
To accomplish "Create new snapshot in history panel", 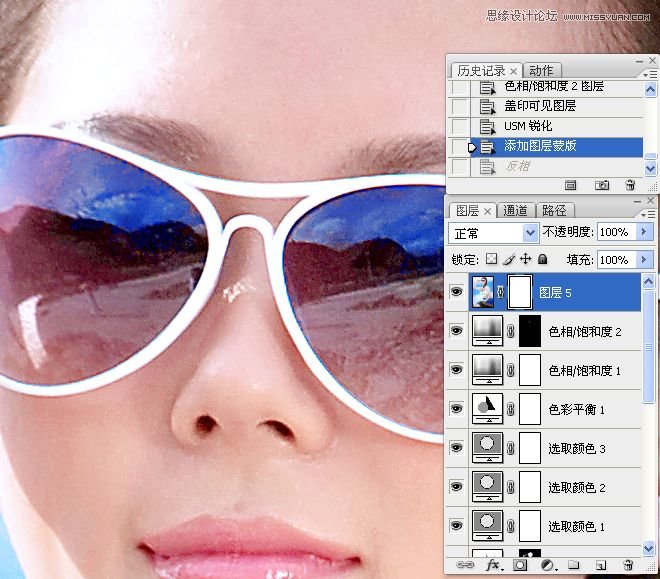I will tap(602, 185).
